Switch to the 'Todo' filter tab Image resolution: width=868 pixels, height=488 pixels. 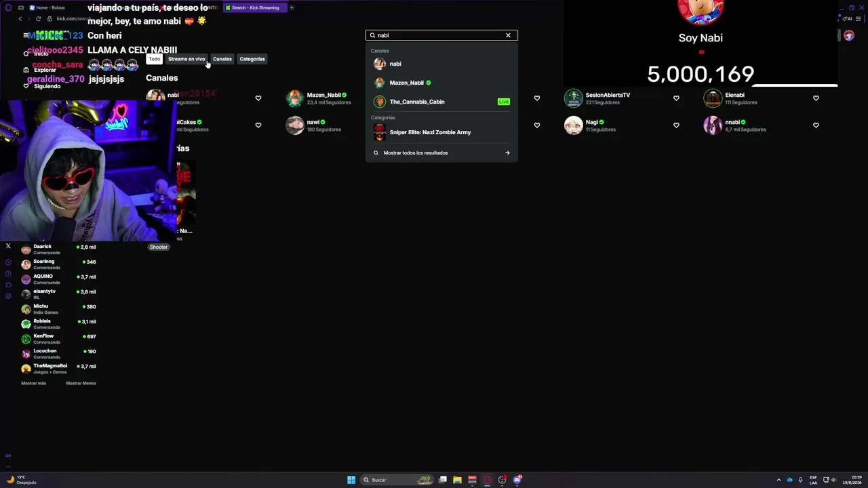click(155, 59)
